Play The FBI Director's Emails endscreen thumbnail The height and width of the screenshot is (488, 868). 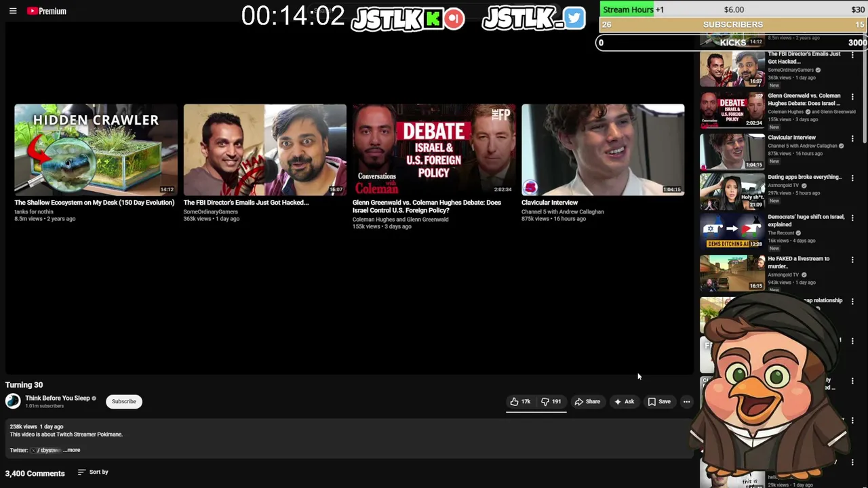click(264, 150)
